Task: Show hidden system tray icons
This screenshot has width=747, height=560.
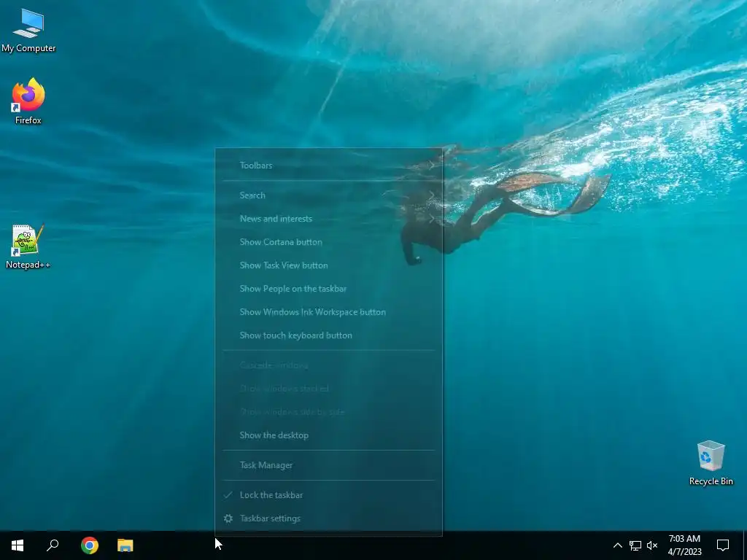Action: (617, 545)
